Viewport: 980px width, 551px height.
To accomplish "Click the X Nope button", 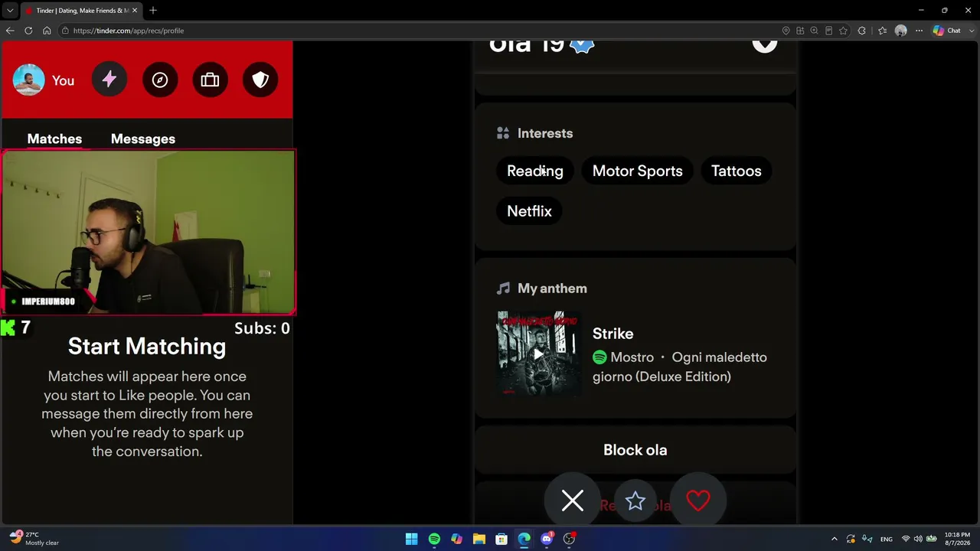I will (x=573, y=501).
